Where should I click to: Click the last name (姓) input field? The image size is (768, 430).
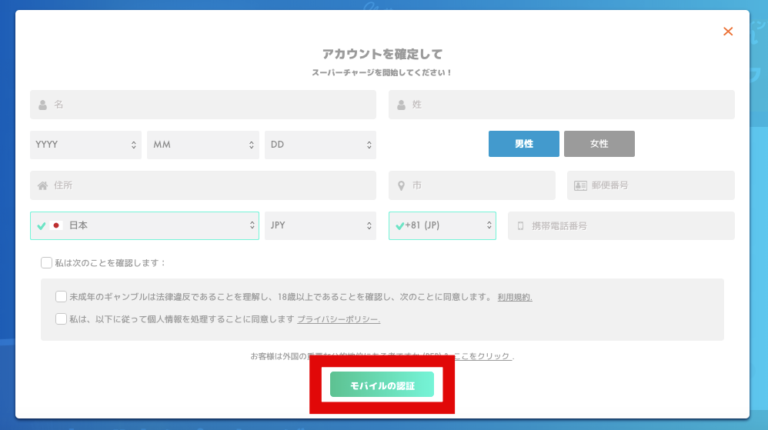[x=561, y=104]
